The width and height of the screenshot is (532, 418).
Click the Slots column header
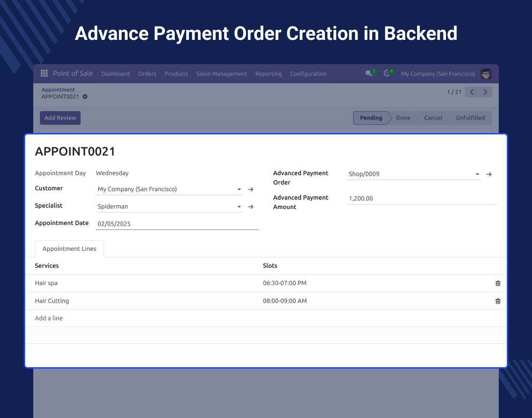click(270, 266)
